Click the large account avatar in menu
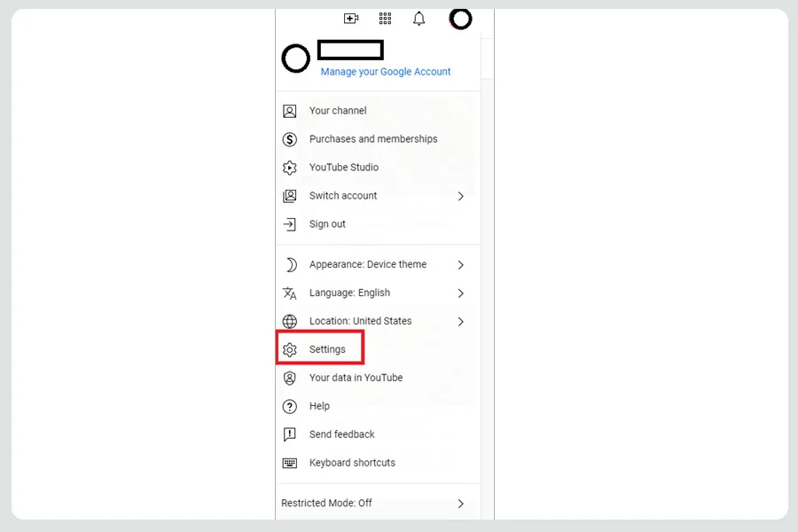This screenshot has width=798, height=532. click(295, 59)
